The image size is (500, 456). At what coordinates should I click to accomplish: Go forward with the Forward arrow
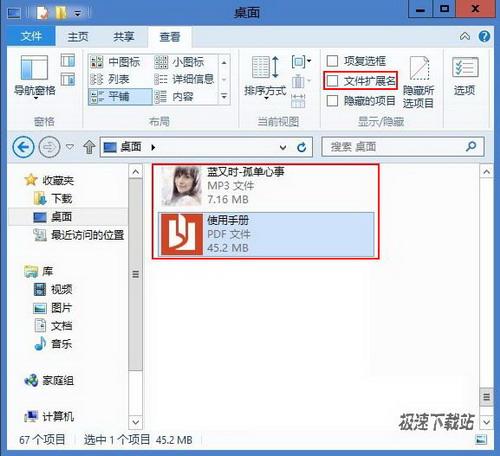point(49,147)
